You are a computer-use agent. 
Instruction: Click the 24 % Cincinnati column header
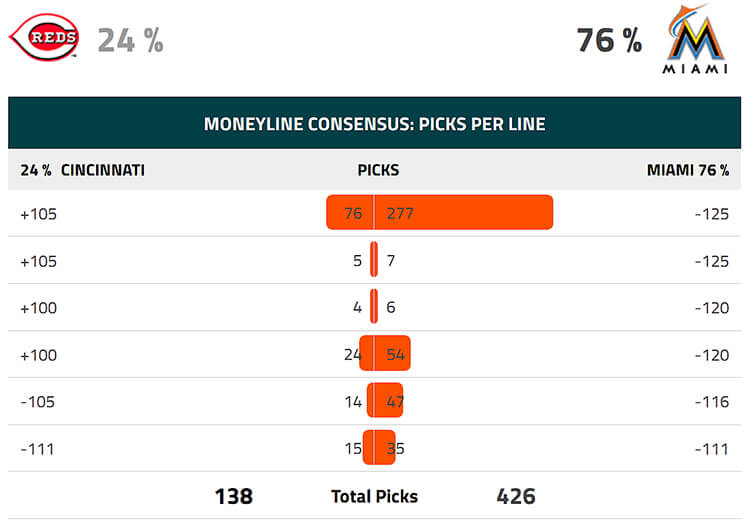pyautogui.click(x=82, y=170)
